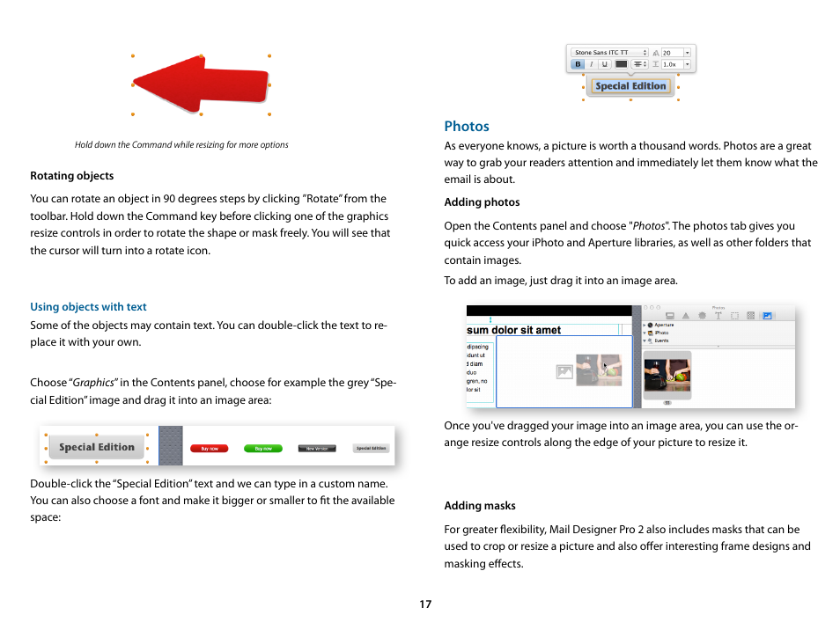Viewport: 840px width, 637px height.
Task: Click the 1.0x line spacing field
Action: click(x=673, y=64)
